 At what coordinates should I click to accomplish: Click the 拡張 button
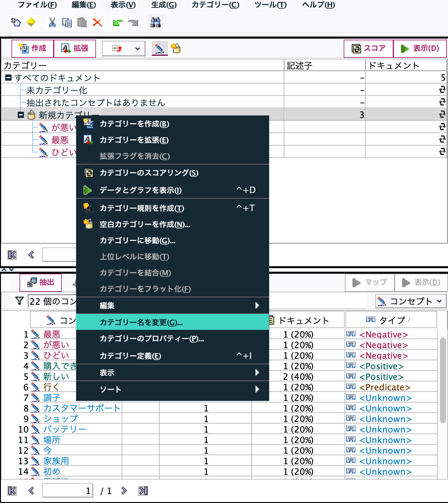(x=75, y=48)
